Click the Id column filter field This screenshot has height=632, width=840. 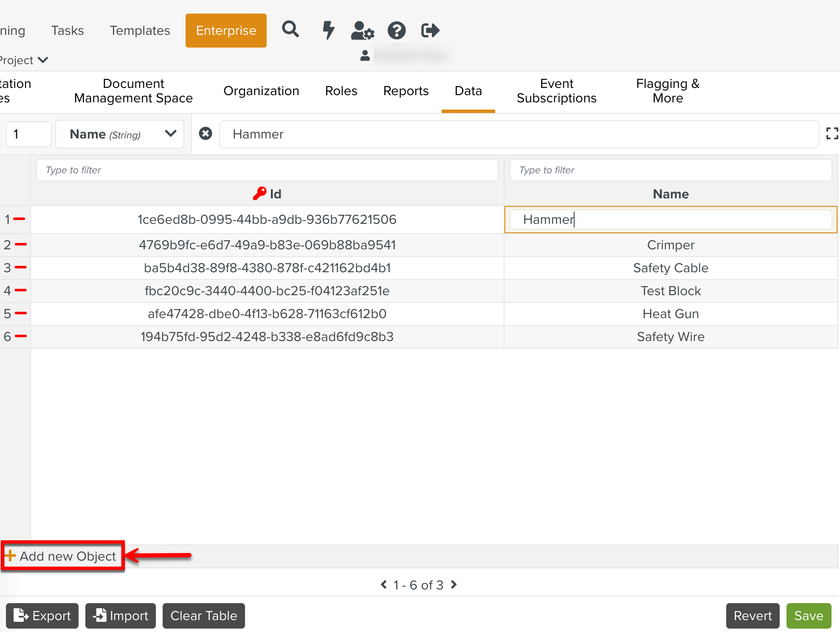point(267,170)
